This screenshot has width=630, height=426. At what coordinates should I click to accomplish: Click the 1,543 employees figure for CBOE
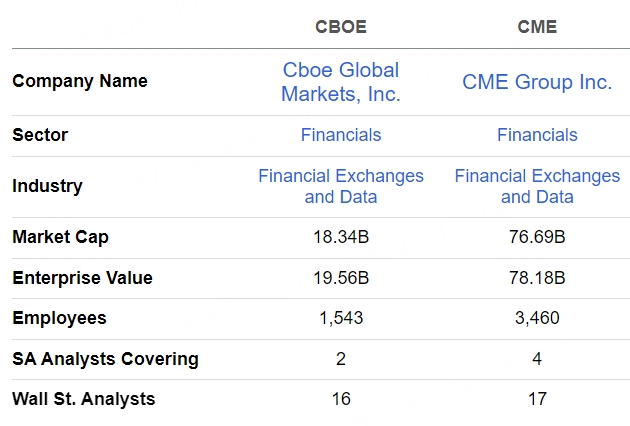coord(341,318)
